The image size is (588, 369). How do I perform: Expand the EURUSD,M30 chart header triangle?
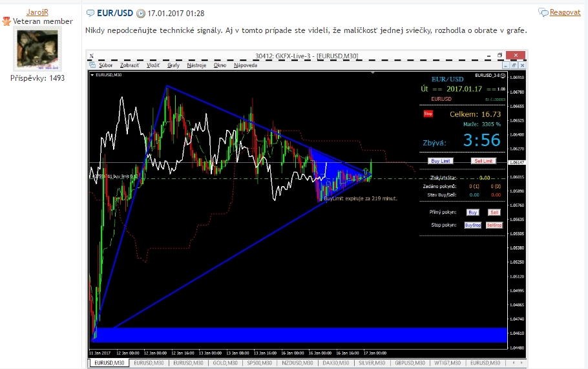[x=92, y=74]
